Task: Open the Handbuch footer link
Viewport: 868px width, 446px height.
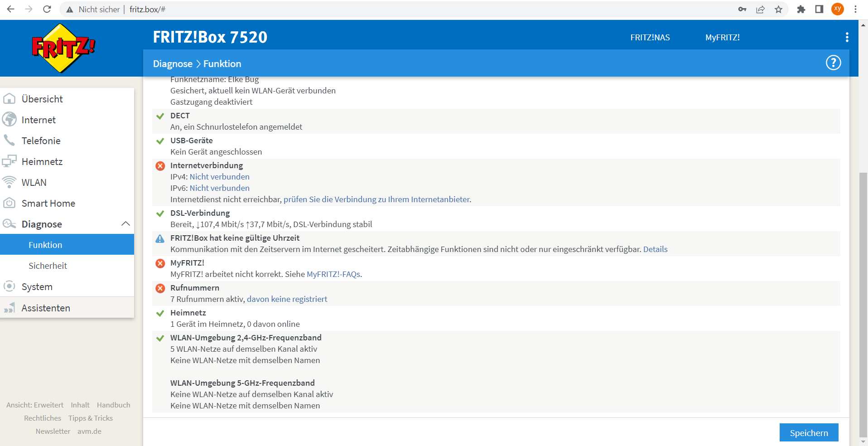Action: [x=113, y=405]
